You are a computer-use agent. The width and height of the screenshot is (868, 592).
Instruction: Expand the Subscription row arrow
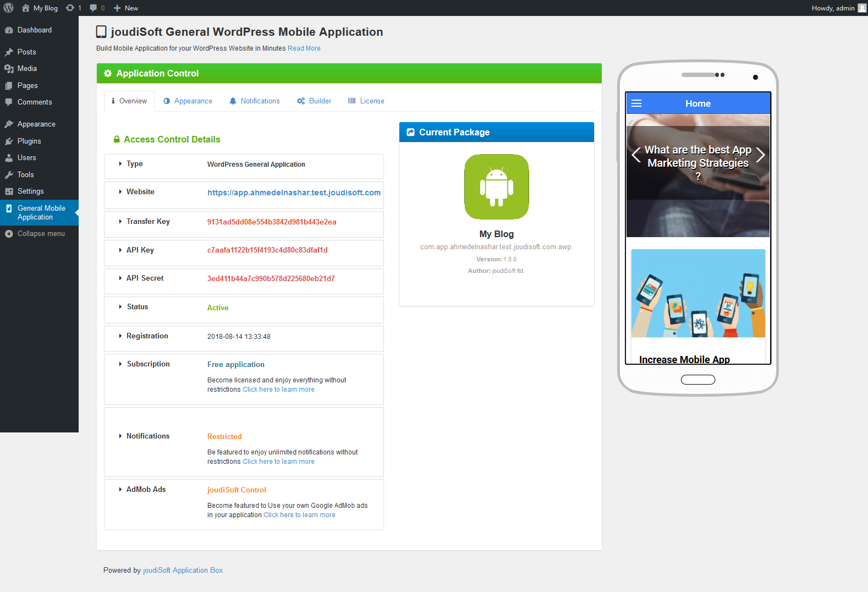(120, 364)
